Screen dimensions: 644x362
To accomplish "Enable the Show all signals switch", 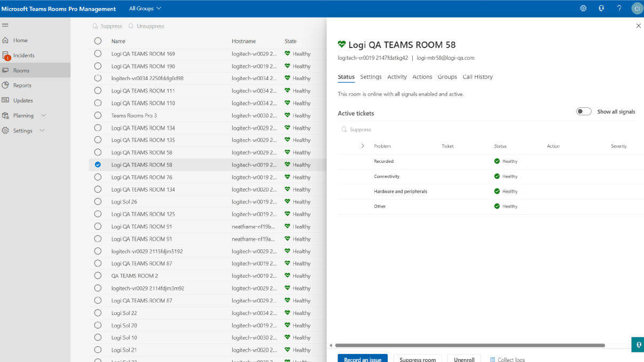I will click(x=584, y=112).
